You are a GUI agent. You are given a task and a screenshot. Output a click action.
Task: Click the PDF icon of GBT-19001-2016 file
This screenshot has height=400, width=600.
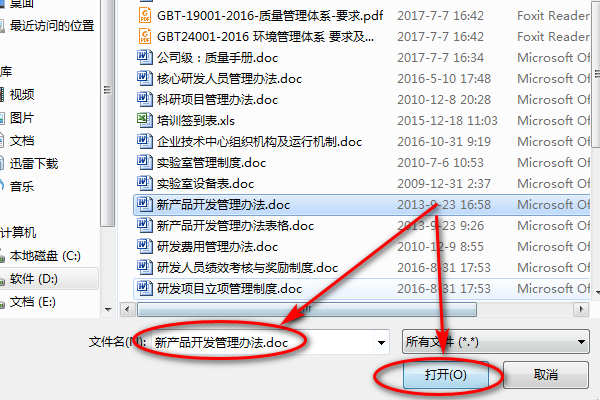click(x=145, y=16)
